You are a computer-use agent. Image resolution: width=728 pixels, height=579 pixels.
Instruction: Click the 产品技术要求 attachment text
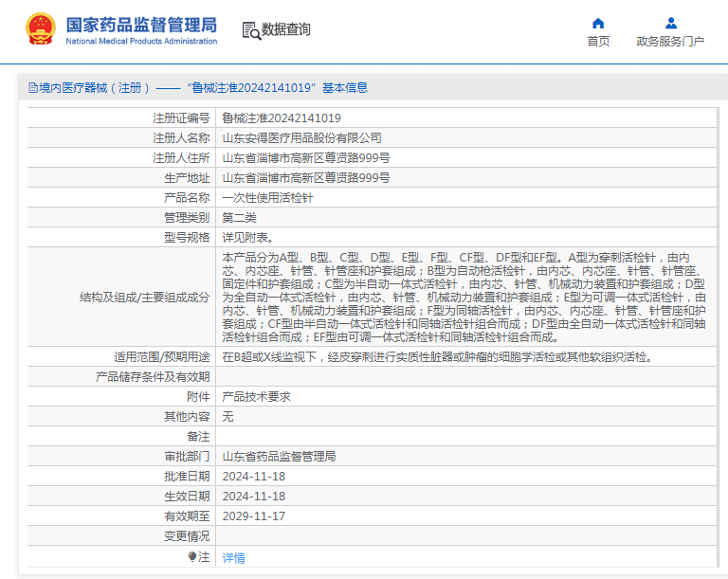(x=256, y=397)
